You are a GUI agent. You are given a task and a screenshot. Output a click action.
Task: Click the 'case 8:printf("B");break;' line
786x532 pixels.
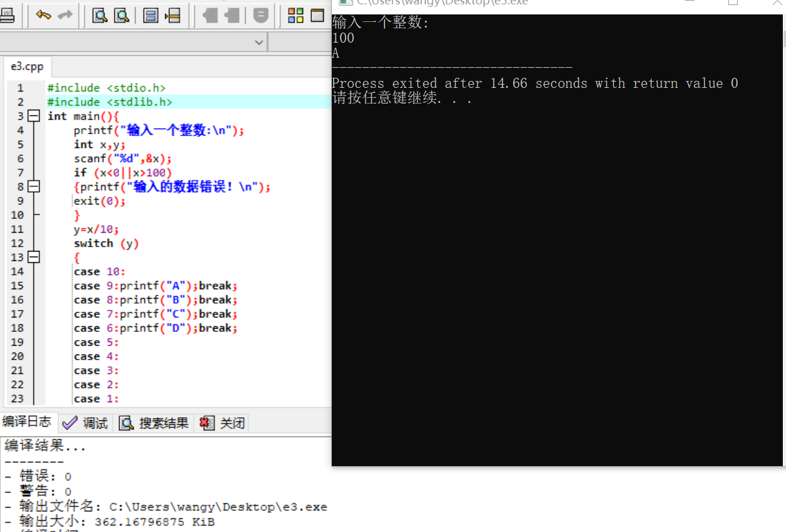click(156, 300)
